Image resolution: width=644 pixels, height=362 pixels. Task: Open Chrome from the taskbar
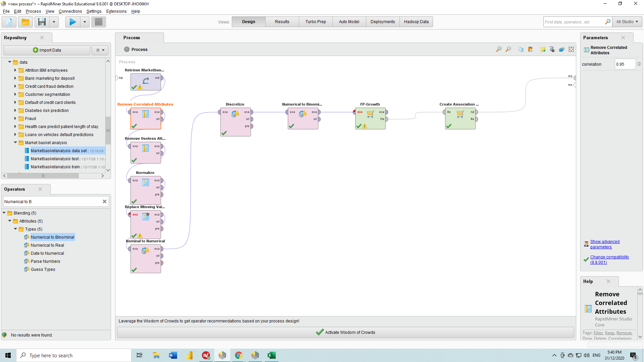(238, 355)
